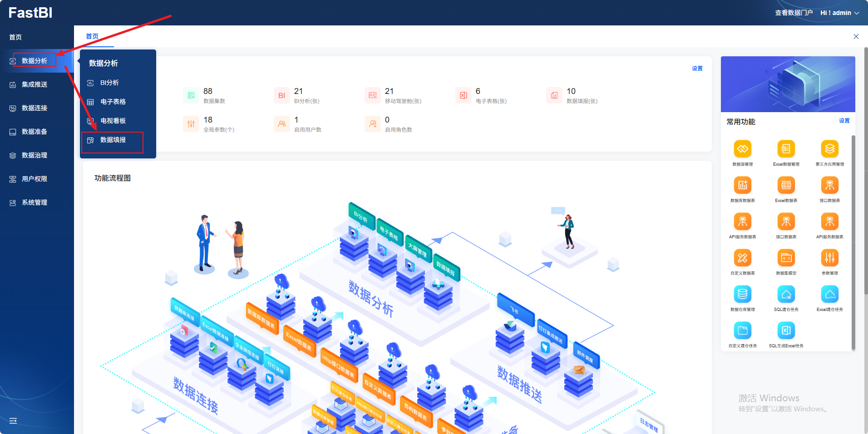Image resolution: width=868 pixels, height=434 pixels.
Task: Switch to the 首页 tab
Action: [x=92, y=36]
